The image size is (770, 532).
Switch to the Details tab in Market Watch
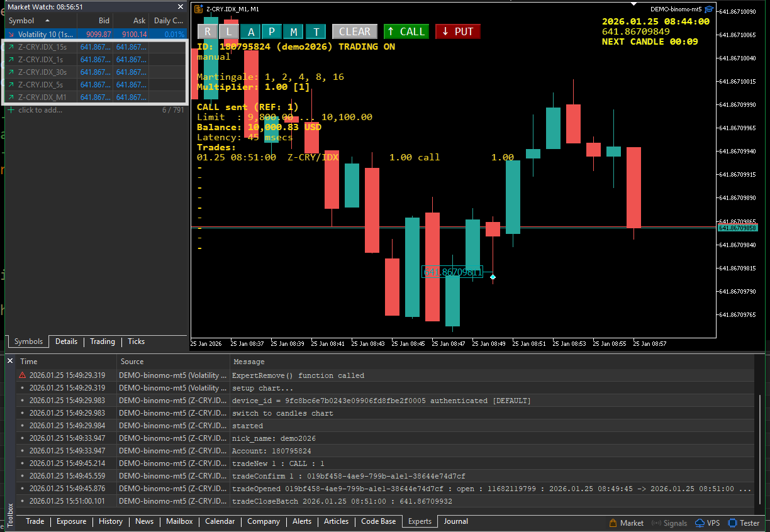pyautogui.click(x=67, y=341)
